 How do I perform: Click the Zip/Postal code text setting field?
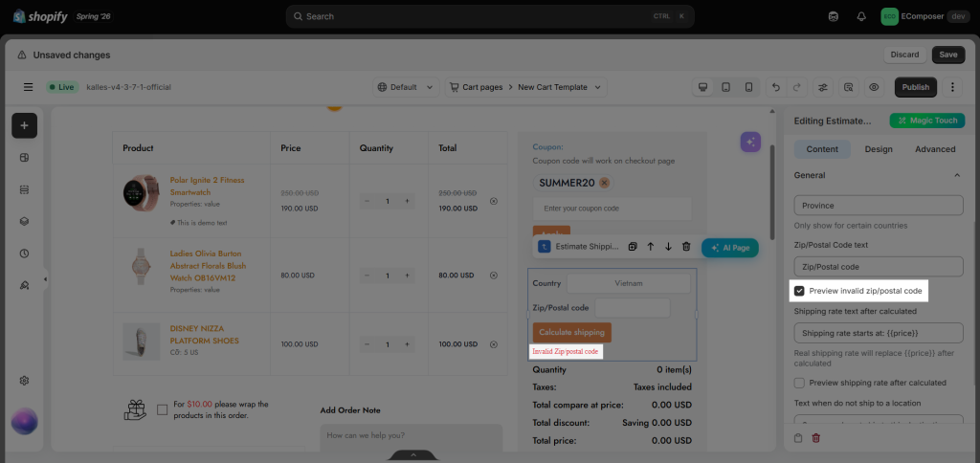[x=879, y=267]
